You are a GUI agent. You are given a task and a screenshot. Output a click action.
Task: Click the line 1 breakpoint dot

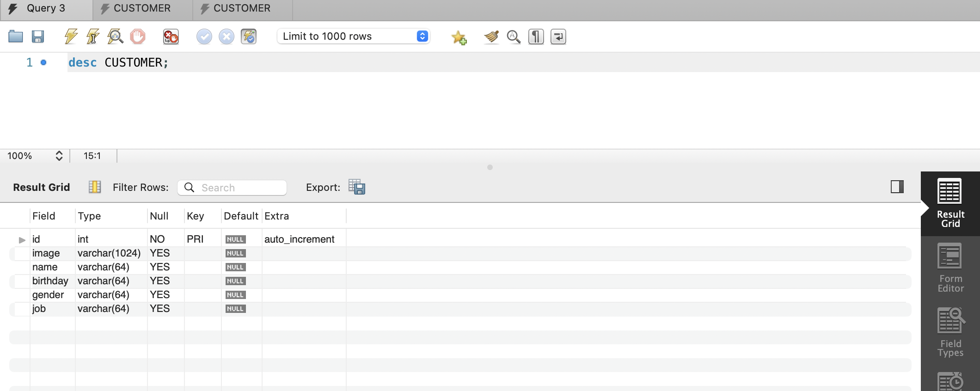click(43, 62)
